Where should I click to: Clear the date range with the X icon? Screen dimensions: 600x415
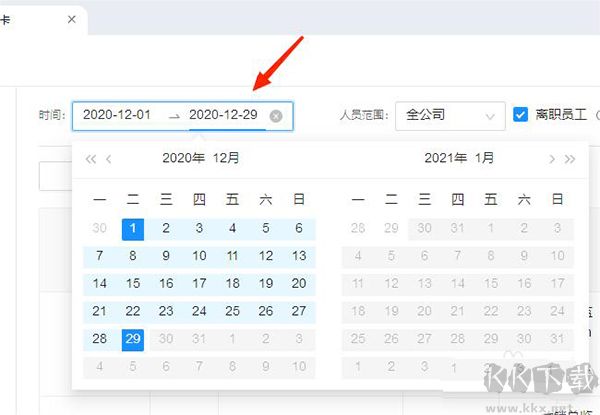tap(276, 116)
